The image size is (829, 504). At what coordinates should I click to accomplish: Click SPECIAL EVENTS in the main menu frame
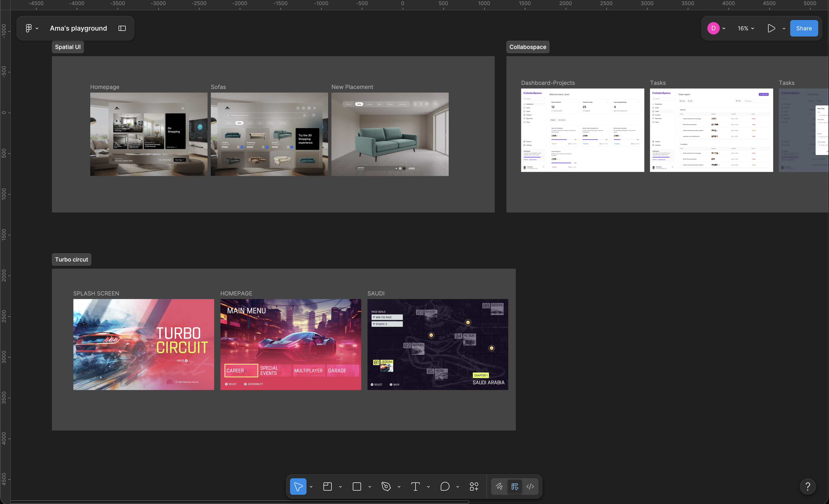point(275,371)
